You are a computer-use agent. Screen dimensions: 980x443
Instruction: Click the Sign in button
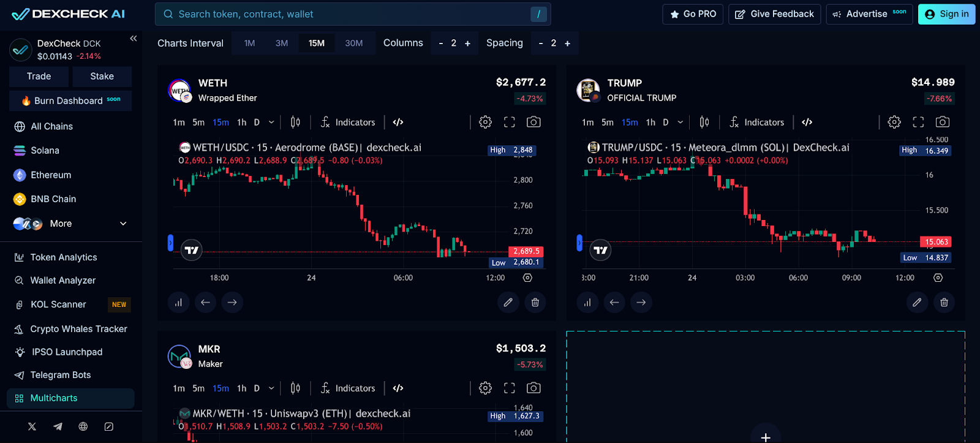pyautogui.click(x=946, y=14)
